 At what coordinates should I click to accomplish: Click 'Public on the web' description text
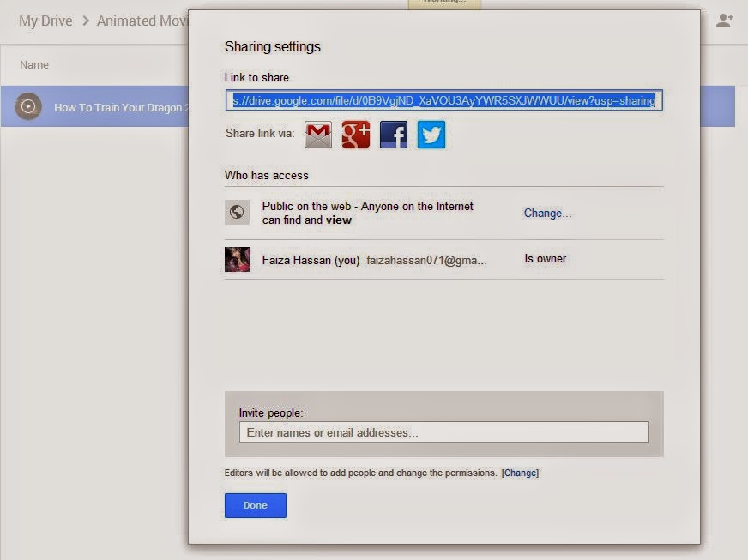367,213
